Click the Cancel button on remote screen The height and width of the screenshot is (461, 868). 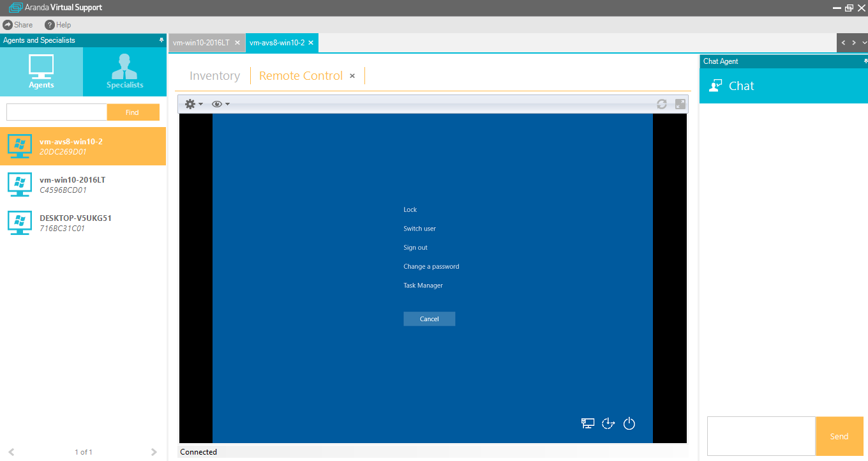point(430,319)
